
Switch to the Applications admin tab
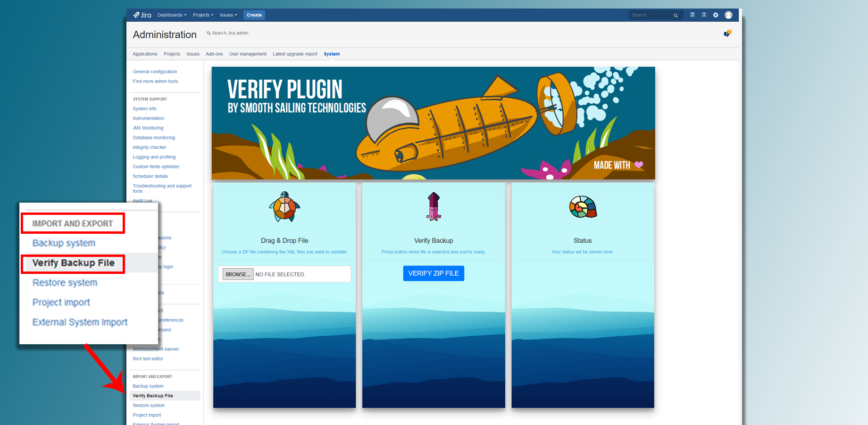click(145, 54)
